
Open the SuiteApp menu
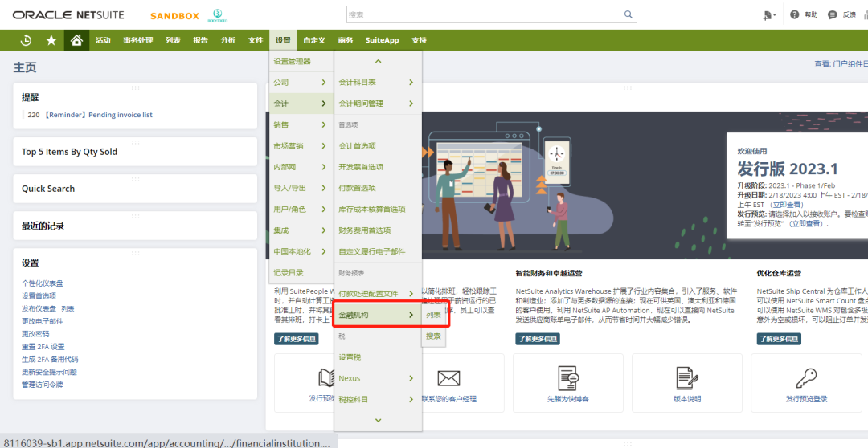click(382, 40)
